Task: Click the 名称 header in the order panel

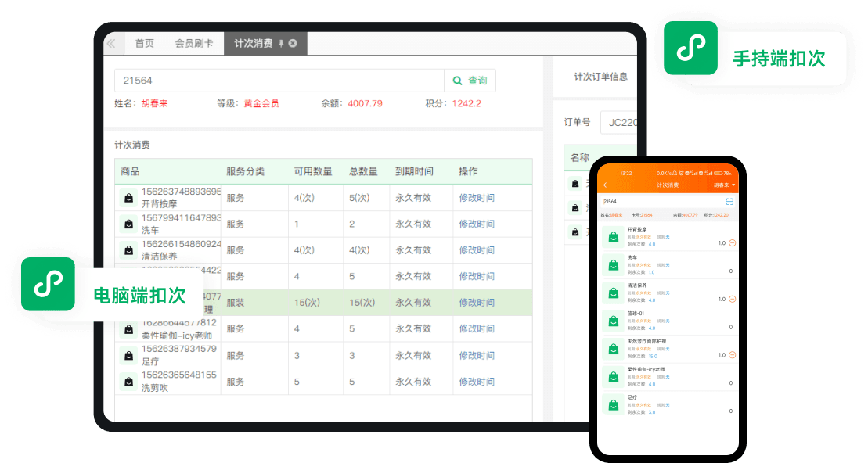Action: 580,158
